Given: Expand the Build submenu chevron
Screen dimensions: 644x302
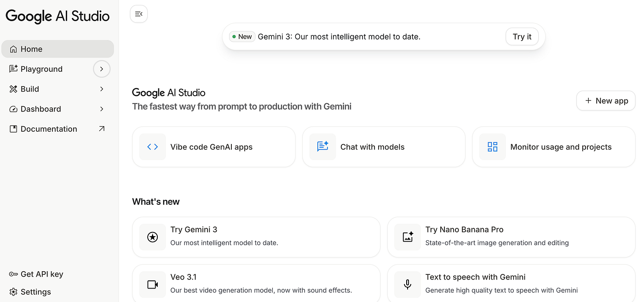Looking at the screenshot, I should pos(102,89).
